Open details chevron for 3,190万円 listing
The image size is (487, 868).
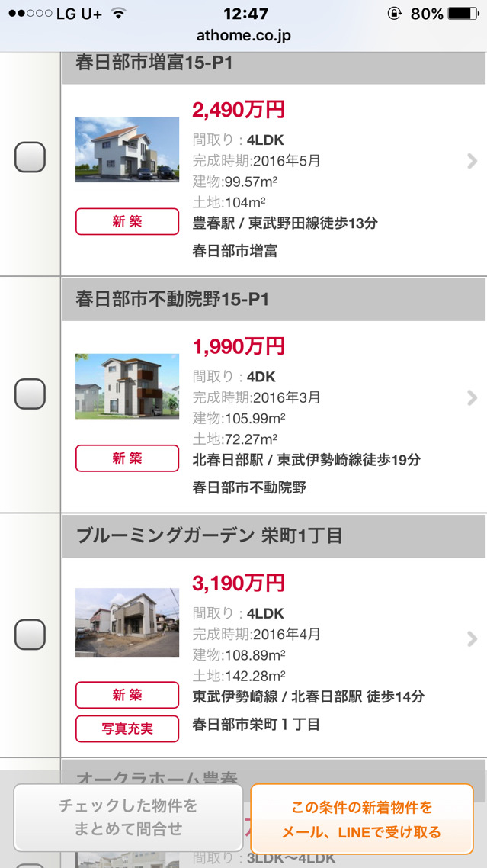472,638
